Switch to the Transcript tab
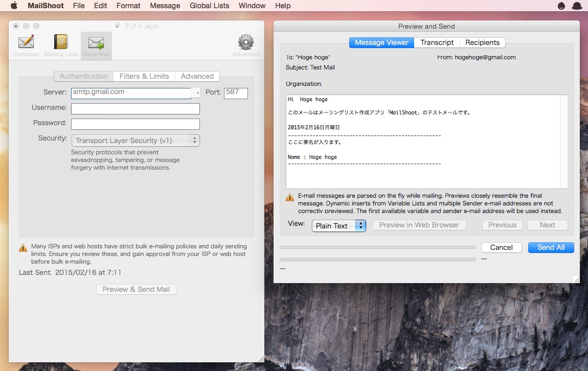This screenshot has height=371, width=588. (437, 42)
